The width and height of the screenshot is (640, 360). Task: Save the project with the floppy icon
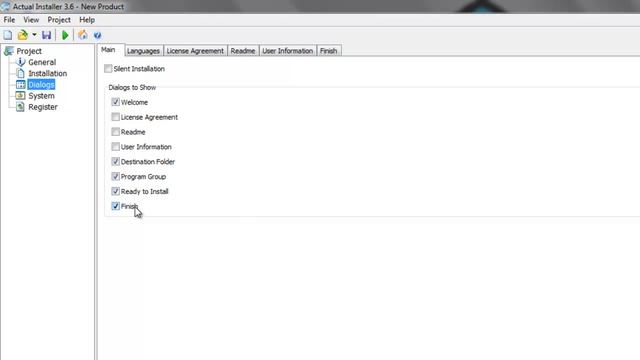click(47, 35)
